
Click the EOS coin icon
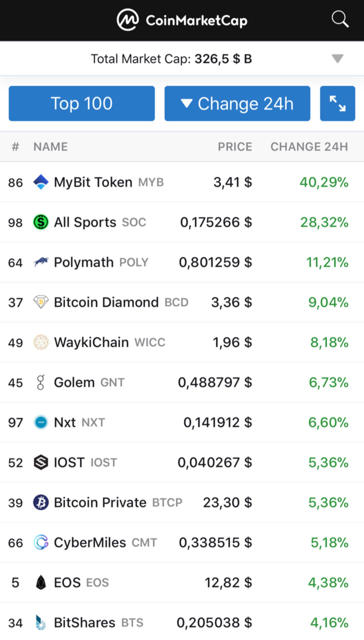41,582
